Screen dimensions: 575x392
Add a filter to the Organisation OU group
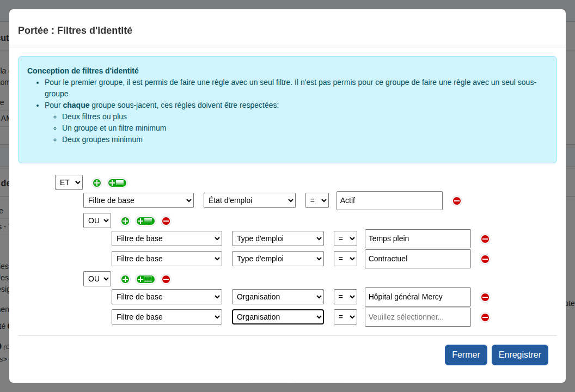[125, 279]
